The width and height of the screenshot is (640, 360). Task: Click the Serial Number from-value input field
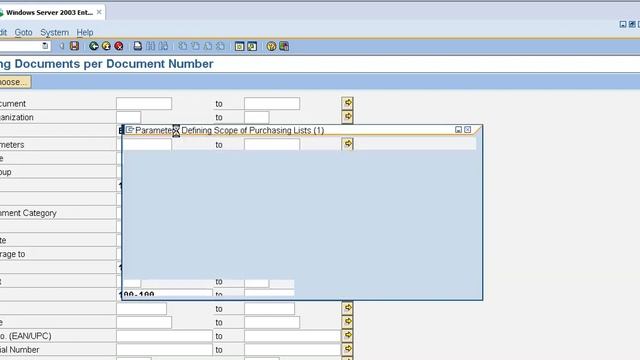(x=164, y=349)
